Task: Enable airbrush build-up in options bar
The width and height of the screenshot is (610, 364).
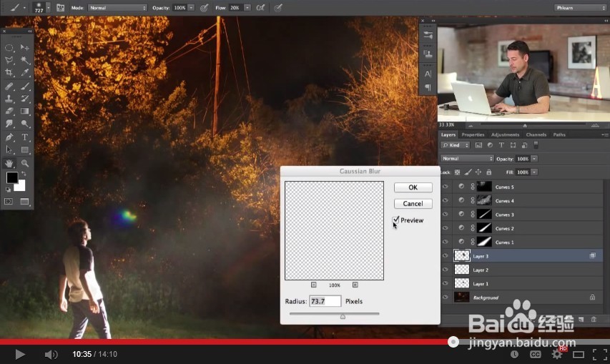Action: coord(260,7)
